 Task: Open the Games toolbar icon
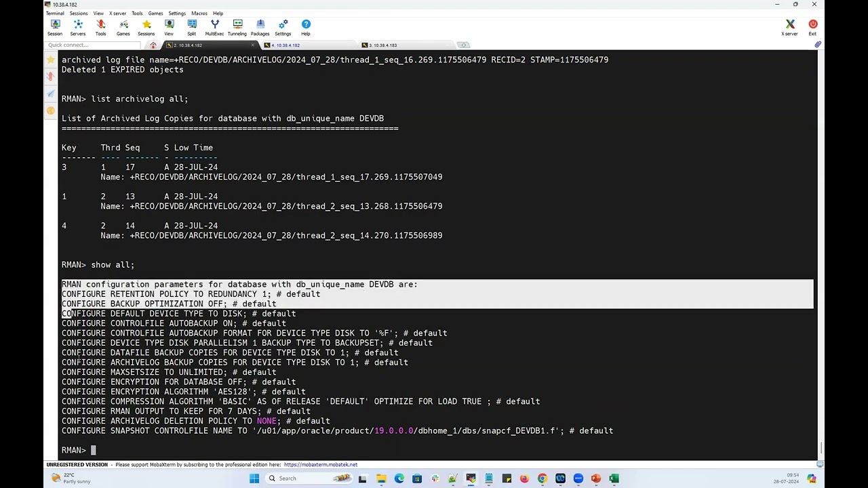123,28
